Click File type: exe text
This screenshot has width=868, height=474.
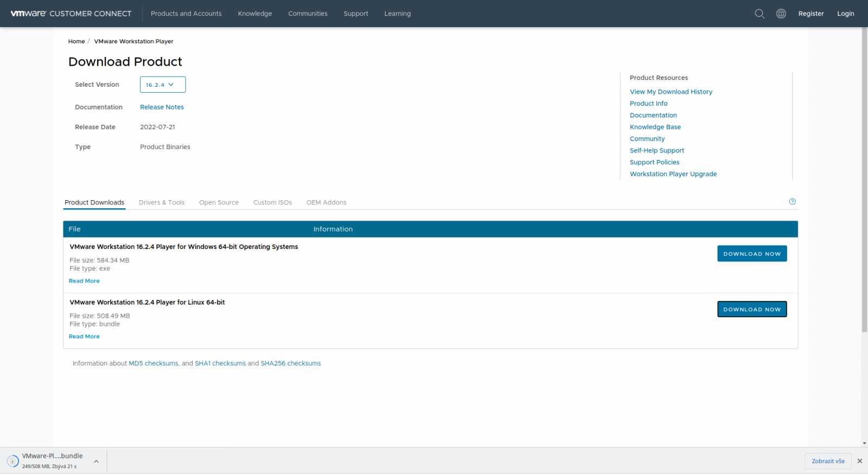pos(90,268)
